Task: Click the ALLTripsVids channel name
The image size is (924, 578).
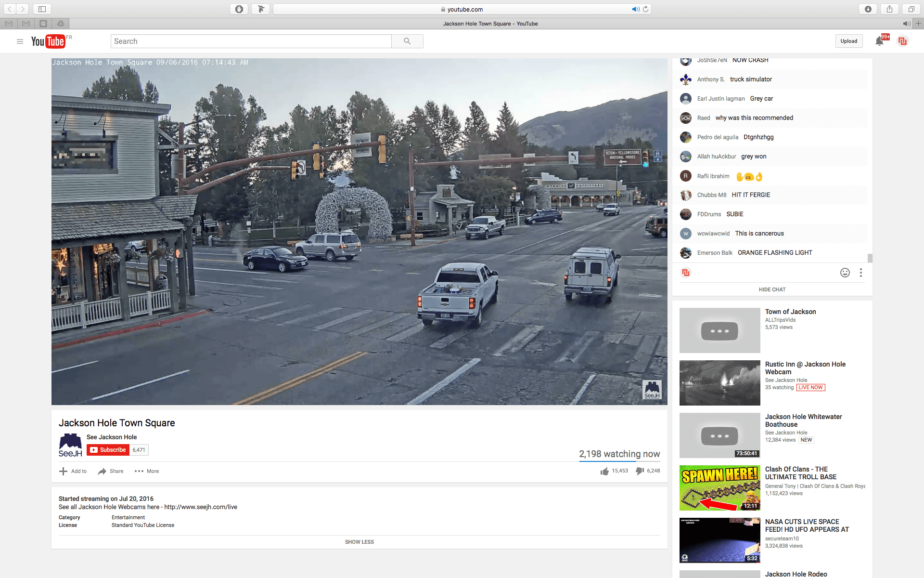Action: tap(780, 320)
